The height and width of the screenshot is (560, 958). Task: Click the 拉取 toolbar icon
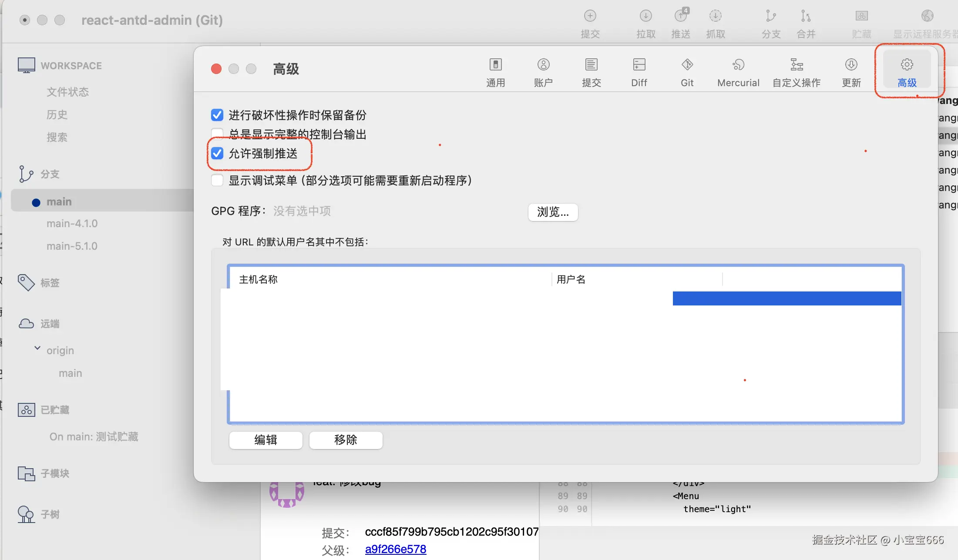pyautogui.click(x=645, y=23)
